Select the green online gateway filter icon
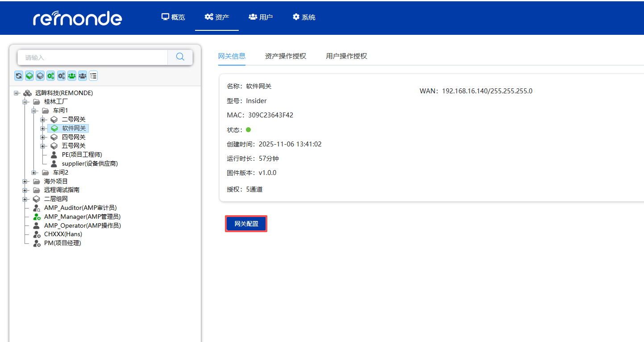 pos(29,75)
